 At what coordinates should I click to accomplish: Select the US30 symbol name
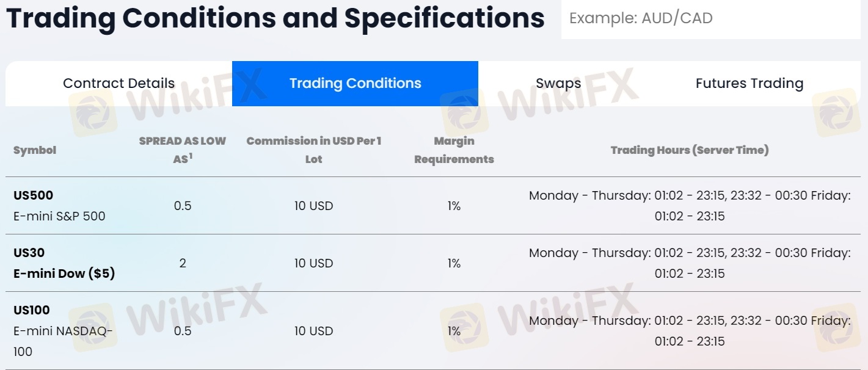coord(29,253)
